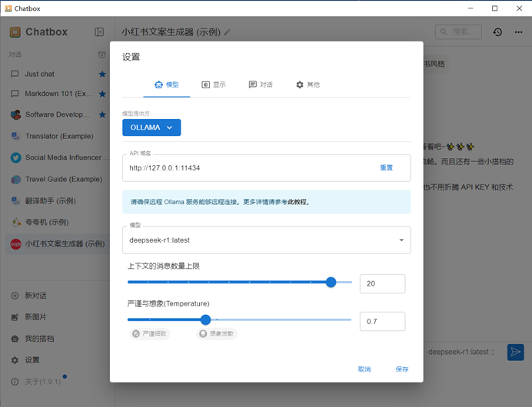Screen dimensions: 532x407
Task: Switch to the 模型 settings tab
Action: [167, 84]
